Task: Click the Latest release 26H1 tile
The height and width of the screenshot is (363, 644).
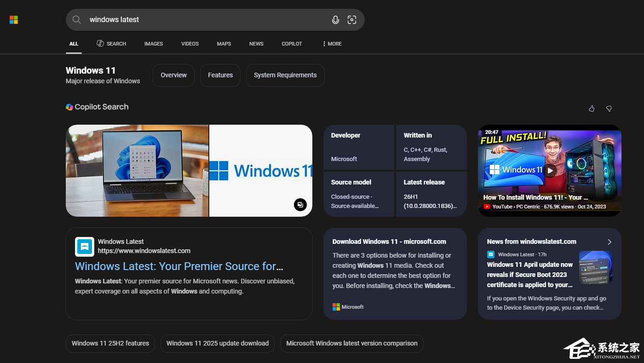Action: 431,194
